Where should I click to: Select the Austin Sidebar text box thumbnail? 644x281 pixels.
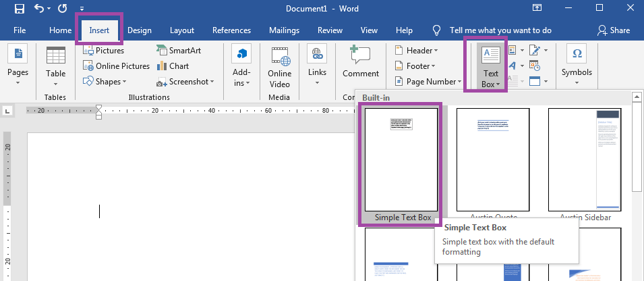click(584, 160)
